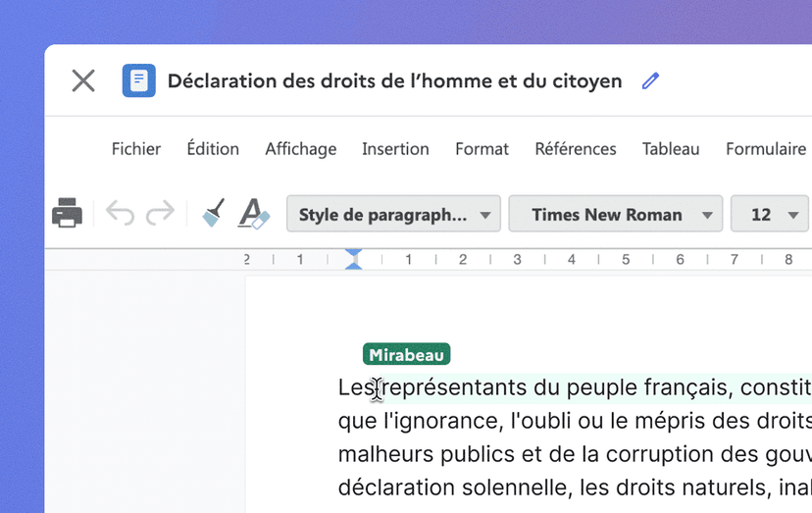
Task: Open the Style de paragraphe dropdown
Action: (393, 214)
